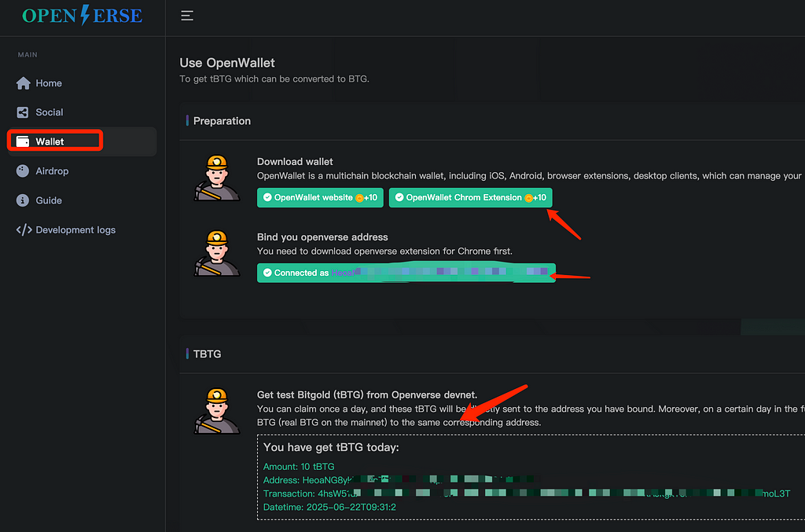The height and width of the screenshot is (532, 805).
Task: Click OpenWallet Chrom Extension button
Action: (470, 197)
